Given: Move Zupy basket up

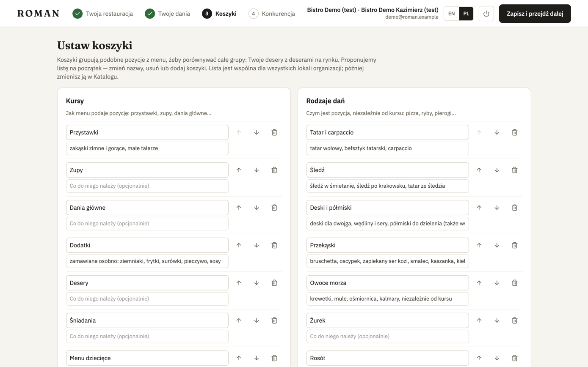Looking at the screenshot, I should [x=239, y=170].
